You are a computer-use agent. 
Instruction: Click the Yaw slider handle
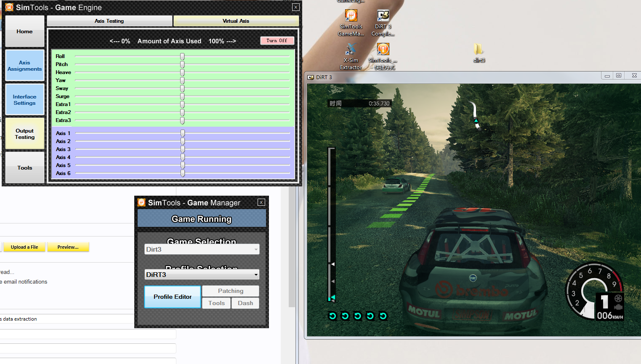[x=182, y=80]
